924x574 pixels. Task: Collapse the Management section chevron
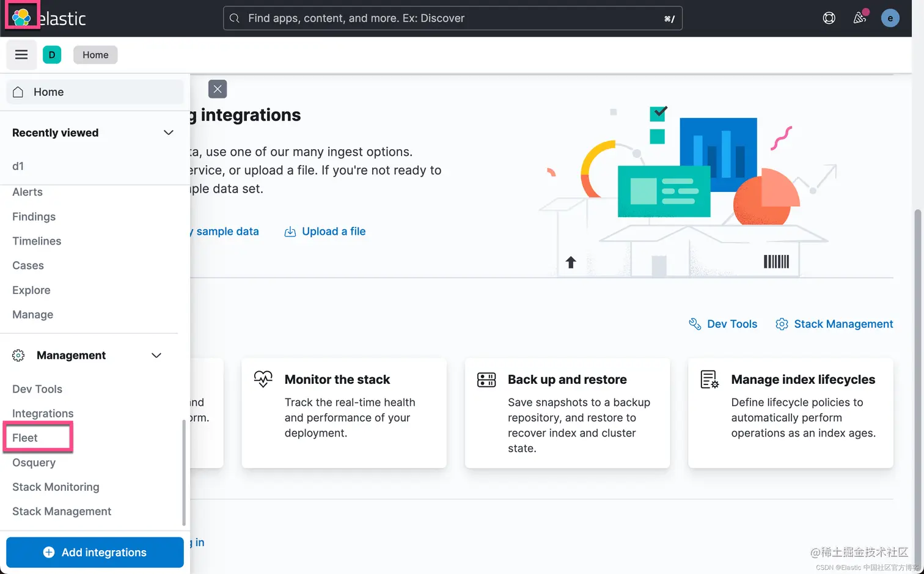click(156, 356)
